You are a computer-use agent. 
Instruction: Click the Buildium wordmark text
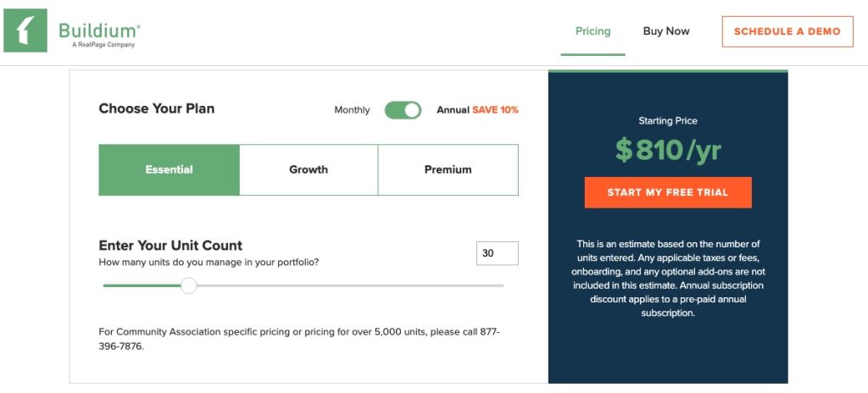[98, 30]
